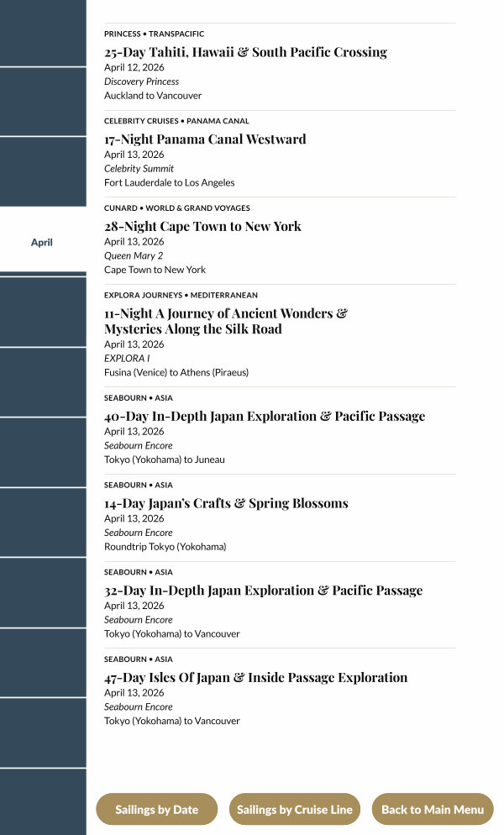Open the 25-Day Tahiti, Hawaii & South Pacific Crossing sailing

tap(245, 52)
